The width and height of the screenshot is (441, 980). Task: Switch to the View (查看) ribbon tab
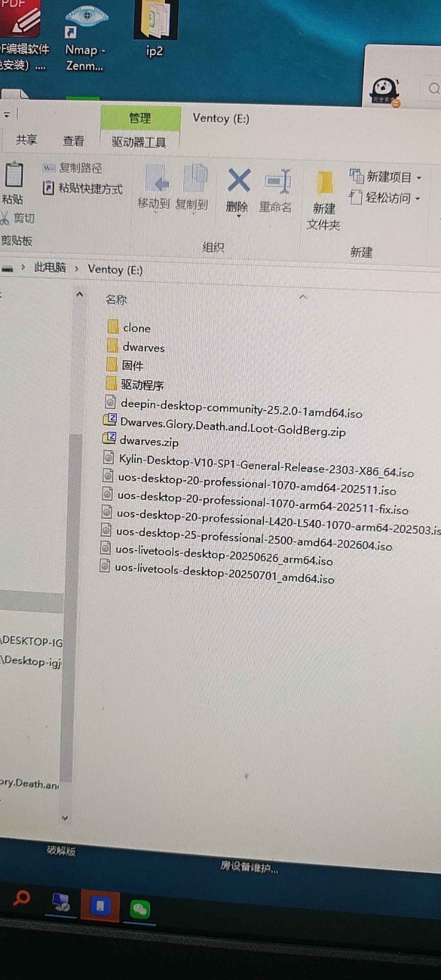point(73,141)
